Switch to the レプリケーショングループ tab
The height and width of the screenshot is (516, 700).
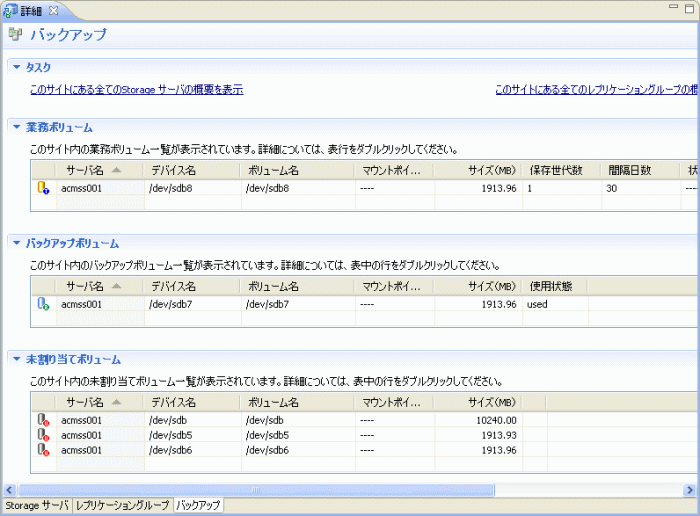click(x=122, y=505)
